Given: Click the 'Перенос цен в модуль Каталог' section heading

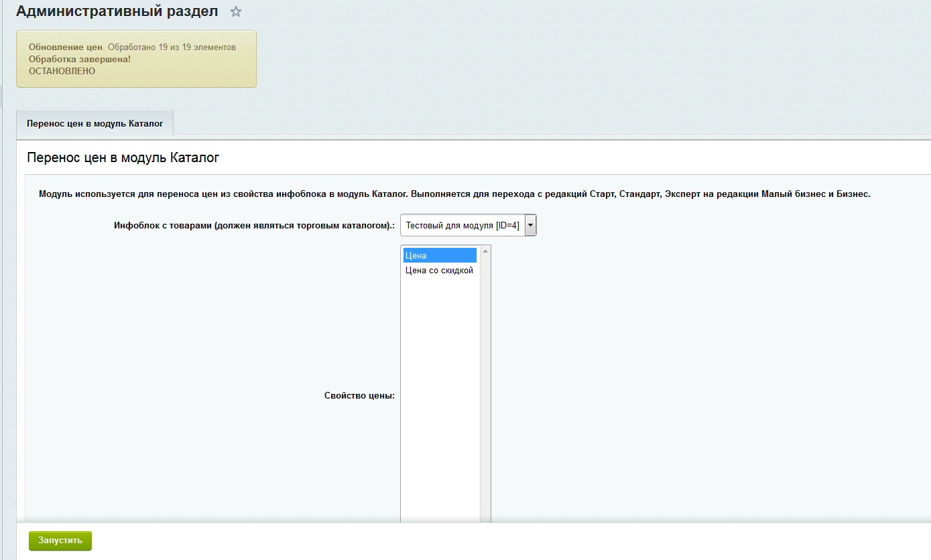Looking at the screenshot, I should (123, 158).
